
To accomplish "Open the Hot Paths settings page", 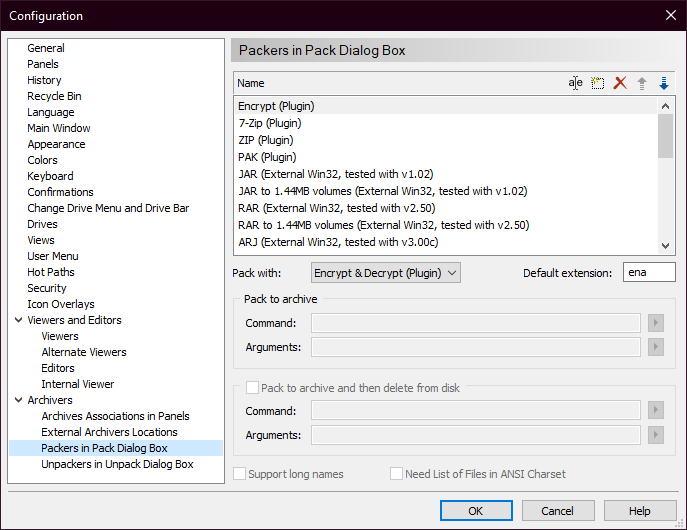I will (x=51, y=272).
